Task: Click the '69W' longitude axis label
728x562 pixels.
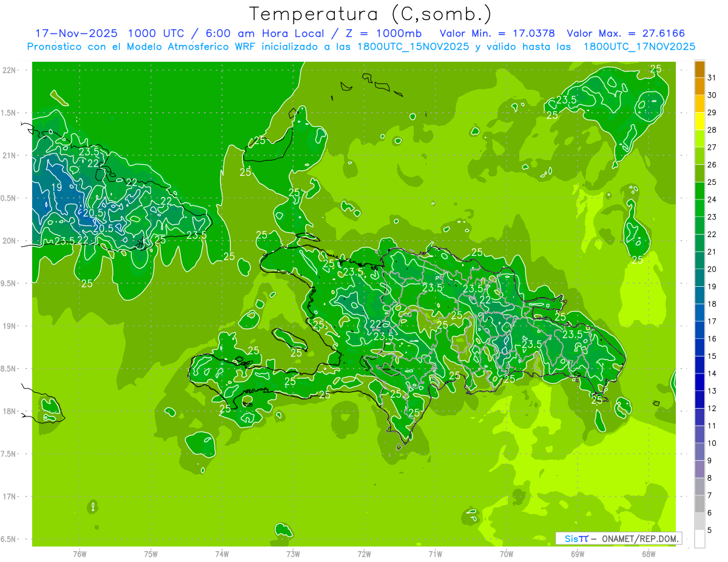Action: coord(578,554)
